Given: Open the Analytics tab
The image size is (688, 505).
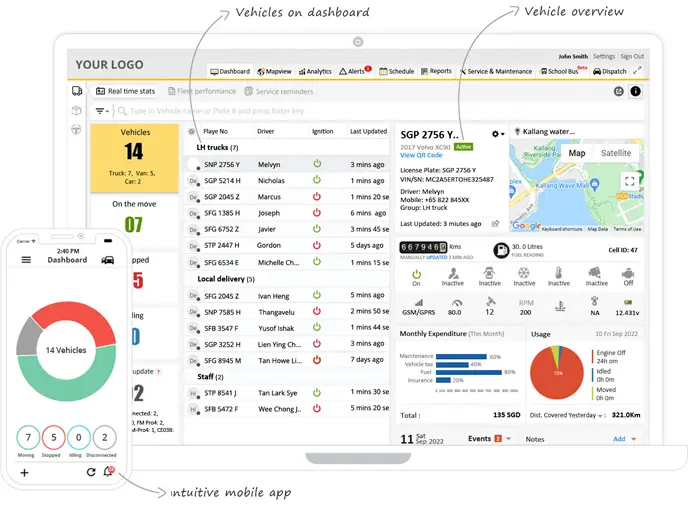Looking at the screenshot, I should point(315,72).
